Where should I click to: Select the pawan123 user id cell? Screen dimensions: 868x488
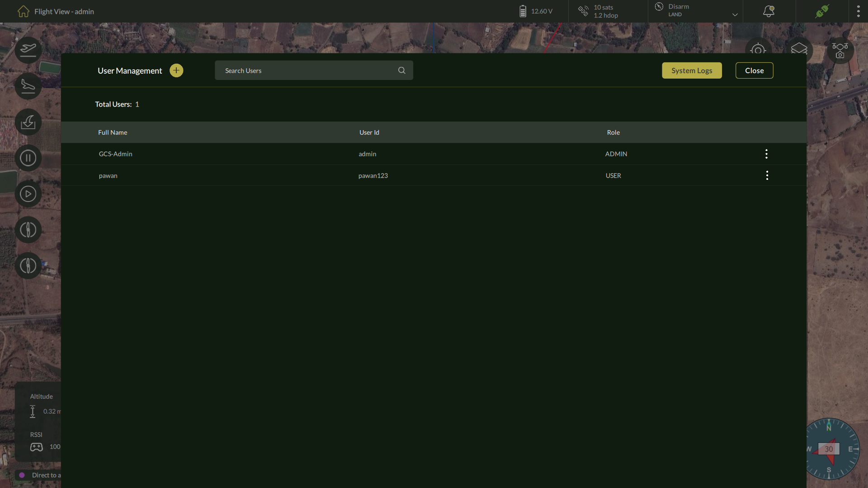click(373, 176)
